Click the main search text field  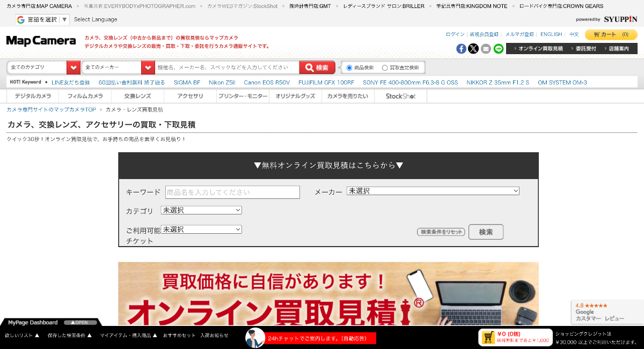point(227,68)
